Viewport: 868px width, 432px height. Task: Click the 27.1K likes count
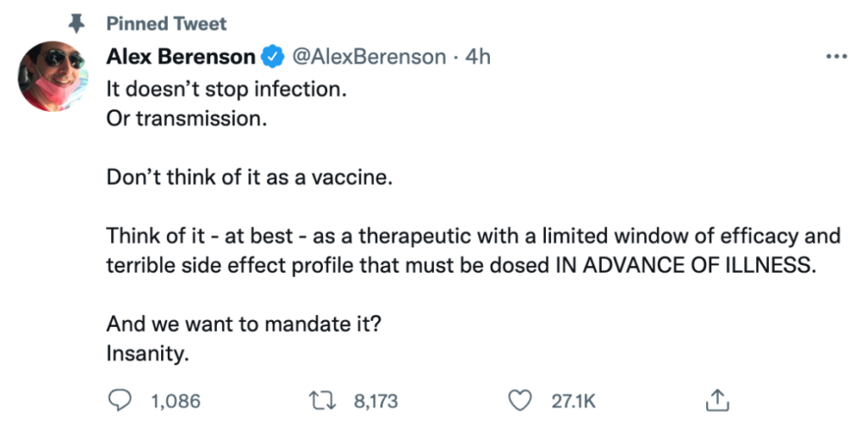574,401
